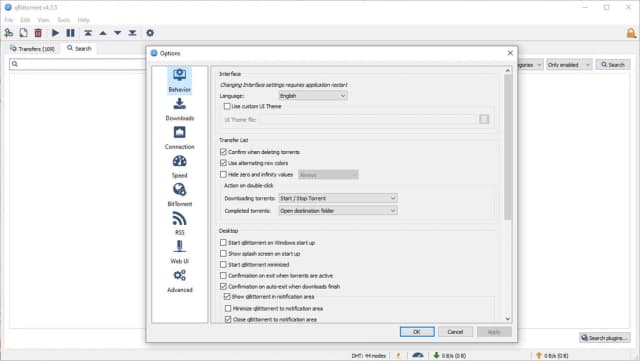This screenshot has height=361, width=640.
Task: Click the orange lock icon in the toolbar
Action: 631,33
